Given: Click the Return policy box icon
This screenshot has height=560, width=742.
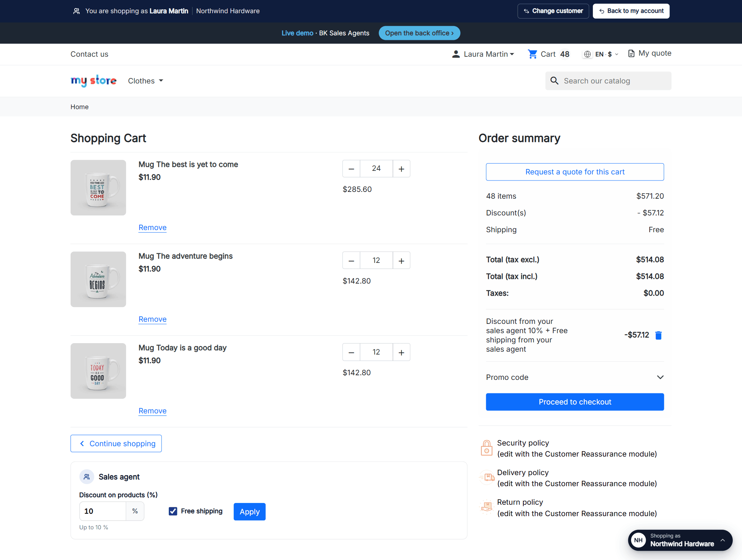Looking at the screenshot, I should coord(487,507).
